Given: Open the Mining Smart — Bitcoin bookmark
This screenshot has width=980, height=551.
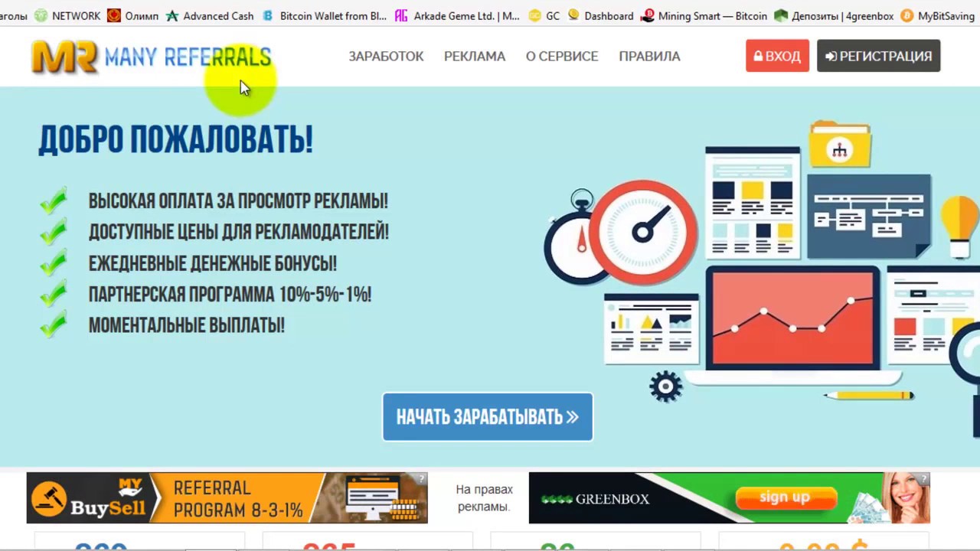Looking at the screenshot, I should tap(704, 15).
